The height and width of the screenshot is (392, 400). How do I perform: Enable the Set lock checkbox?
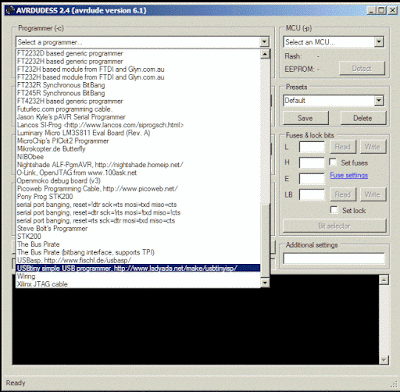334,210
